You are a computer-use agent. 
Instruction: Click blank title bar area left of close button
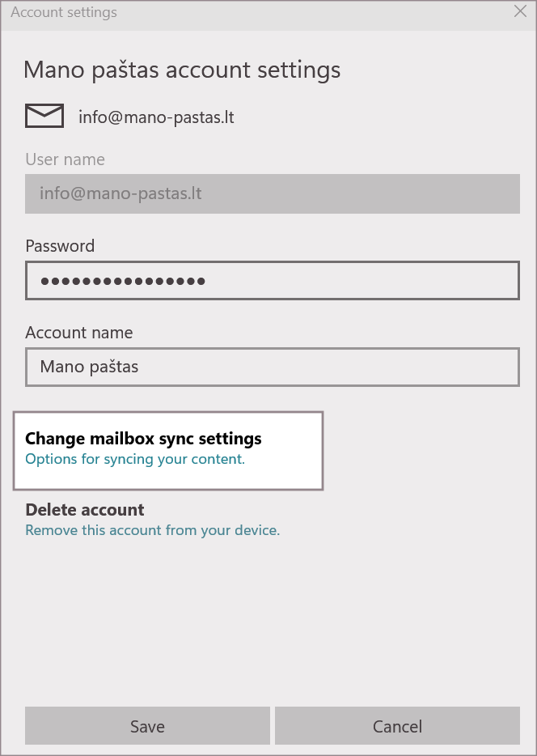tap(323, 13)
